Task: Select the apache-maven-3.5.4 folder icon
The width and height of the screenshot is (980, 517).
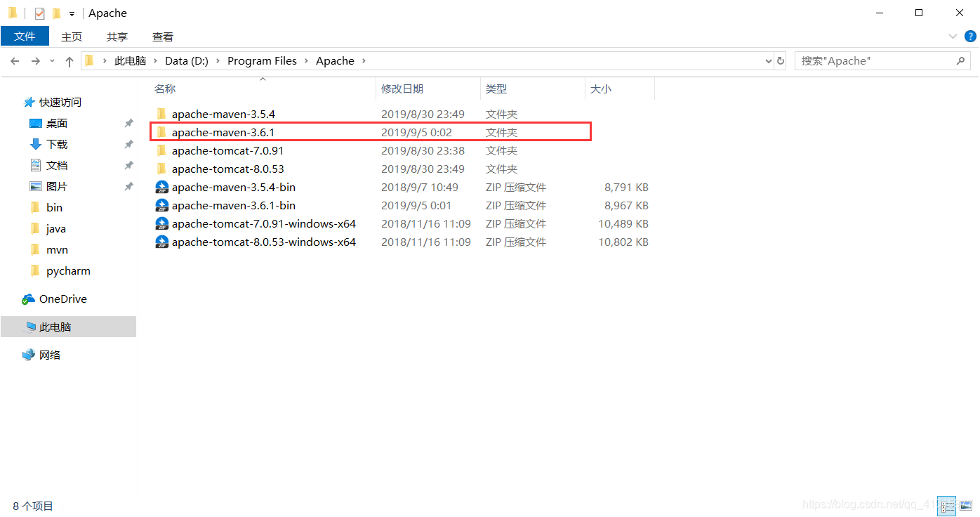Action: (x=161, y=114)
